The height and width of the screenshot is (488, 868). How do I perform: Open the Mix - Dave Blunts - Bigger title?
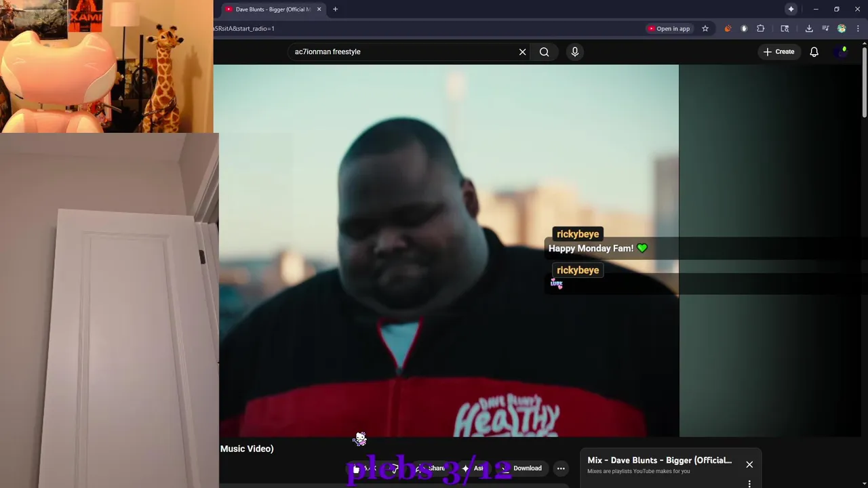click(660, 460)
